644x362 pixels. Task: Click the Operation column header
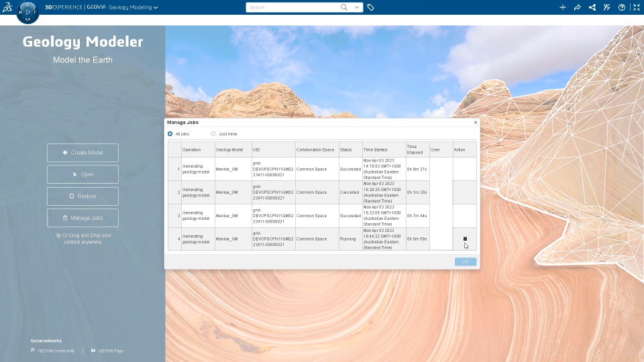[198, 149]
